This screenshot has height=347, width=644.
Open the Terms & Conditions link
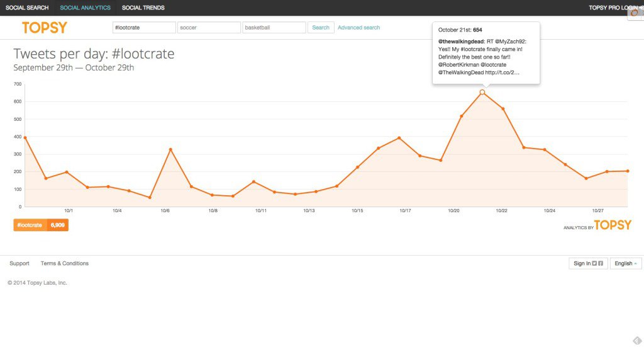(65, 263)
